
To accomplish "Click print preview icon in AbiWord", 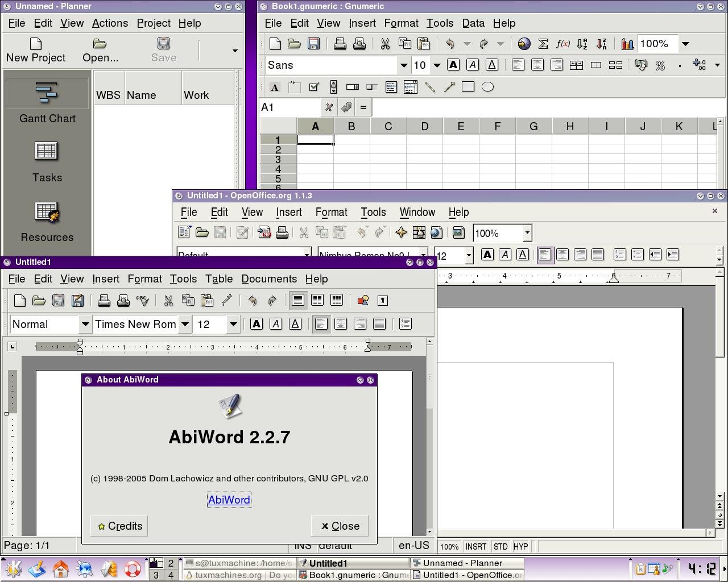I will tap(123, 301).
